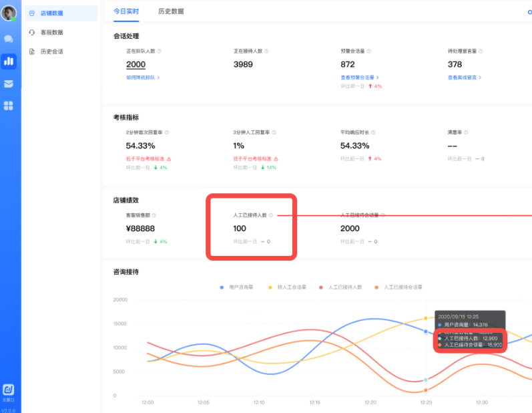Image resolution: width=532 pixels, height=413 pixels.
Task: Open 店铺数据 in the left menu
Action: click(x=51, y=13)
